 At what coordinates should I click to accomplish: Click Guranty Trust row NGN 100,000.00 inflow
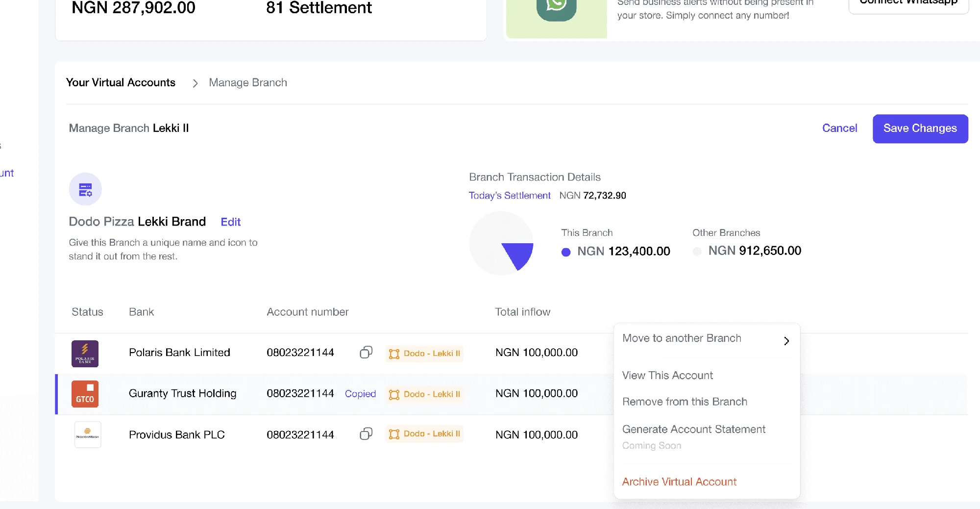pyautogui.click(x=537, y=393)
